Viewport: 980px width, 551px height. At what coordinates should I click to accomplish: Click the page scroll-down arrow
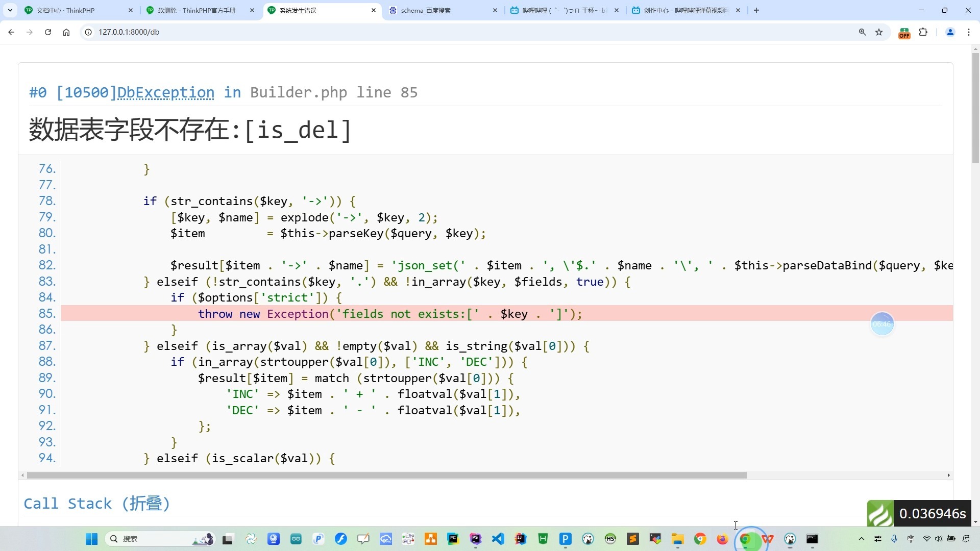(975, 522)
